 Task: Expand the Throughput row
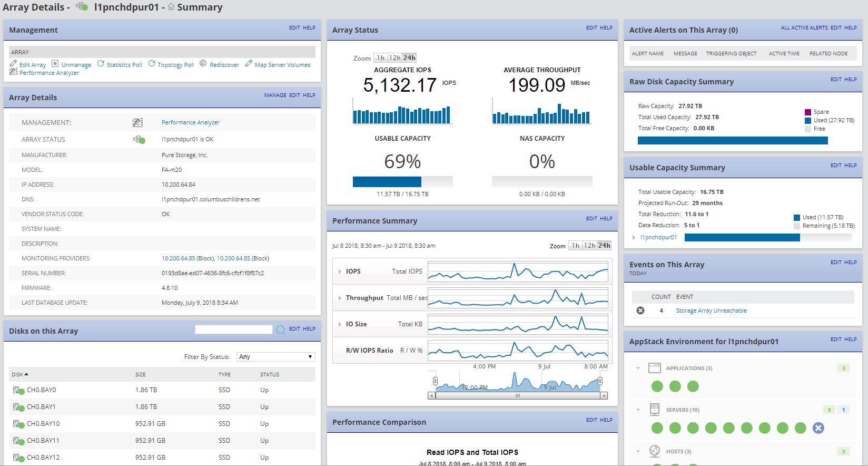(x=340, y=298)
